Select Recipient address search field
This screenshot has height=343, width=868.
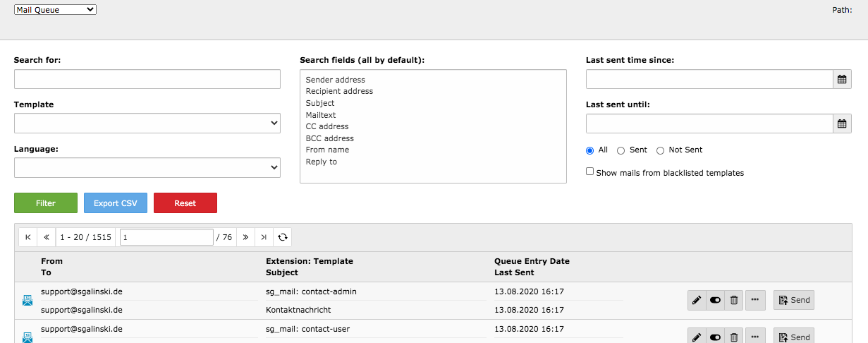[x=339, y=91]
